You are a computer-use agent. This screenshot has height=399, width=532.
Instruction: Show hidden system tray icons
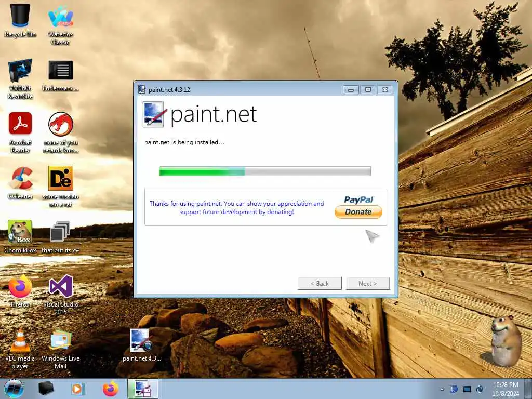(442, 389)
